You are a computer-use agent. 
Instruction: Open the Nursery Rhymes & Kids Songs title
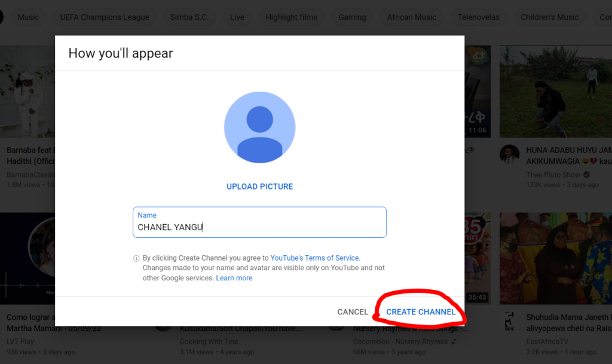pos(411,329)
